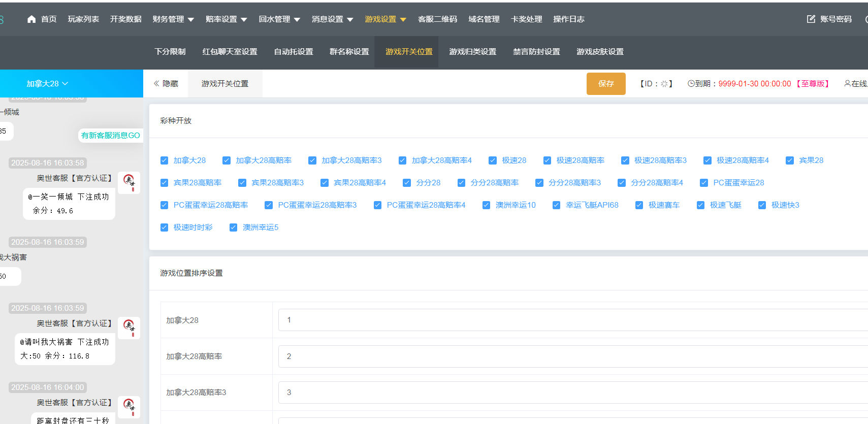The height and width of the screenshot is (424, 868).
Task: Click the double-chevron 隐藏 collapse icon
Action: pyautogui.click(x=156, y=84)
